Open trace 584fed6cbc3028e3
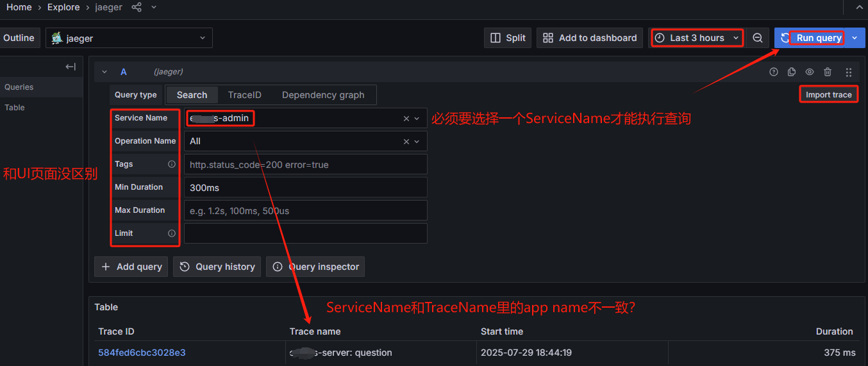The height and width of the screenshot is (366, 868). tap(142, 353)
